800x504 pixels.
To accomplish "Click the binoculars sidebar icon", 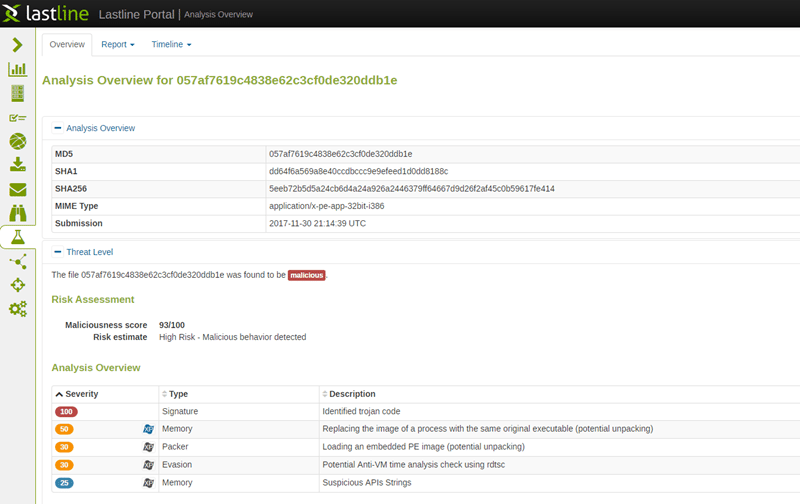I will pyautogui.click(x=17, y=213).
